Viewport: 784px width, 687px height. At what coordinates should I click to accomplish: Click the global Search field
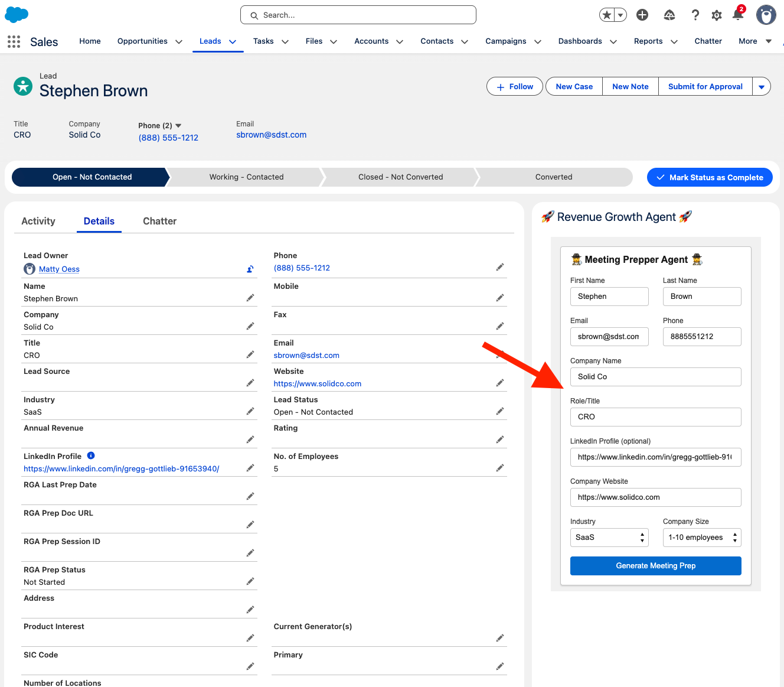(x=358, y=15)
